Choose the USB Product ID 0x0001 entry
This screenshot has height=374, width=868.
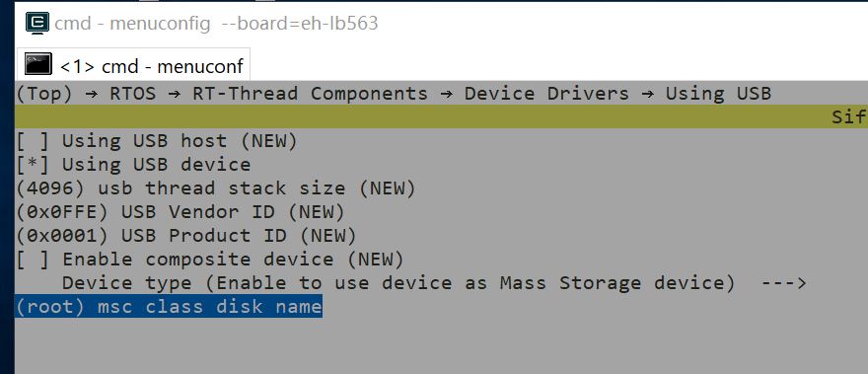185,236
